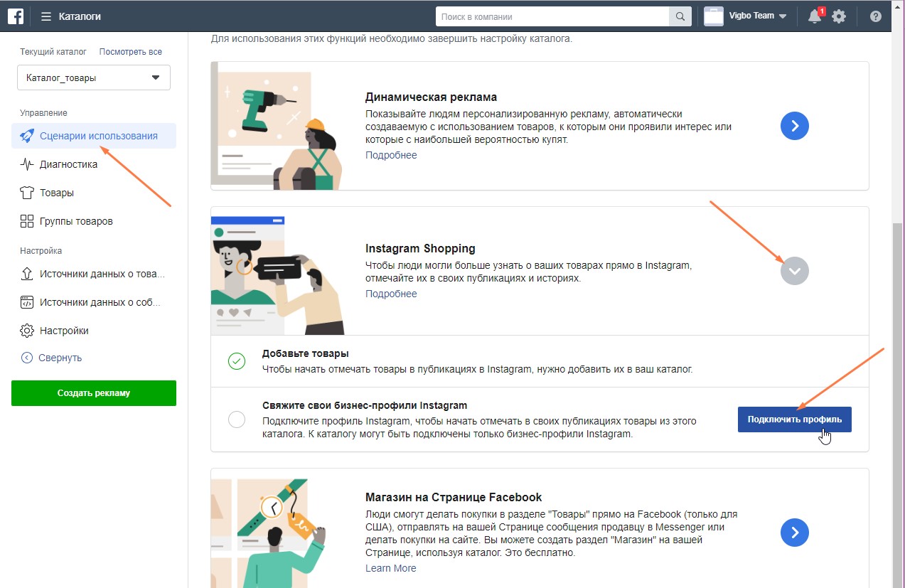Click the Instagram Shopping illustration
This screenshot has height=588, width=905.
[x=279, y=274]
